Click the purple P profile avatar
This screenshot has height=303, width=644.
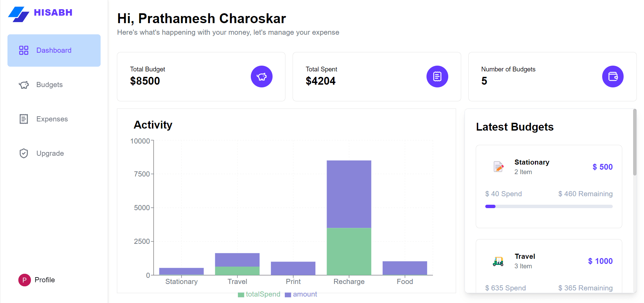click(24, 280)
